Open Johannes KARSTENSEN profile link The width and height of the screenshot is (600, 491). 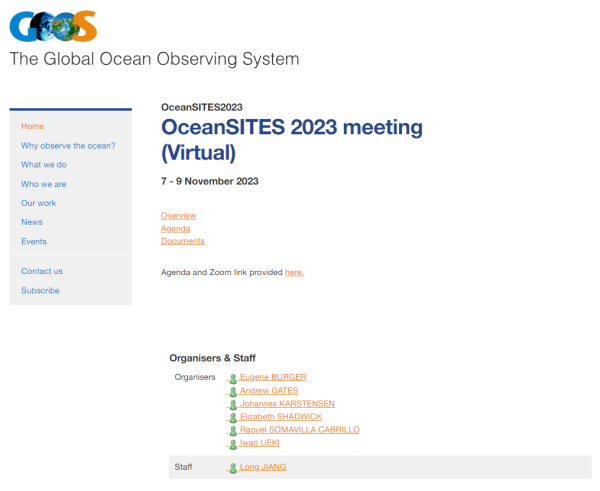pyautogui.click(x=287, y=403)
